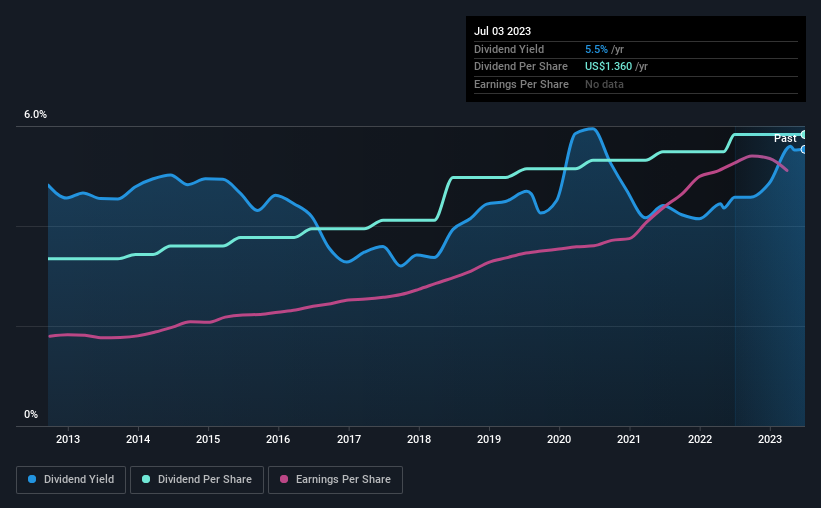Viewport: 821px width, 508px height.
Task: Click the 5.5% dividend yield value
Action: click(596, 49)
